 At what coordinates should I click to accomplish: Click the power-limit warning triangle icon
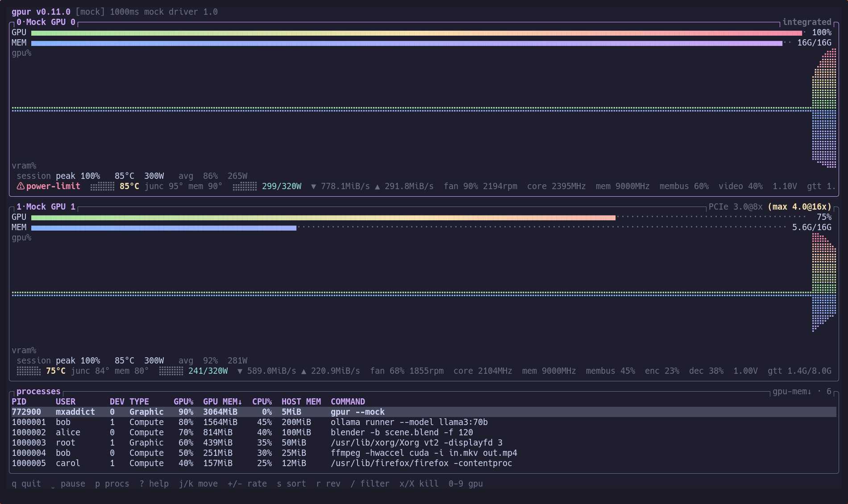tap(21, 186)
